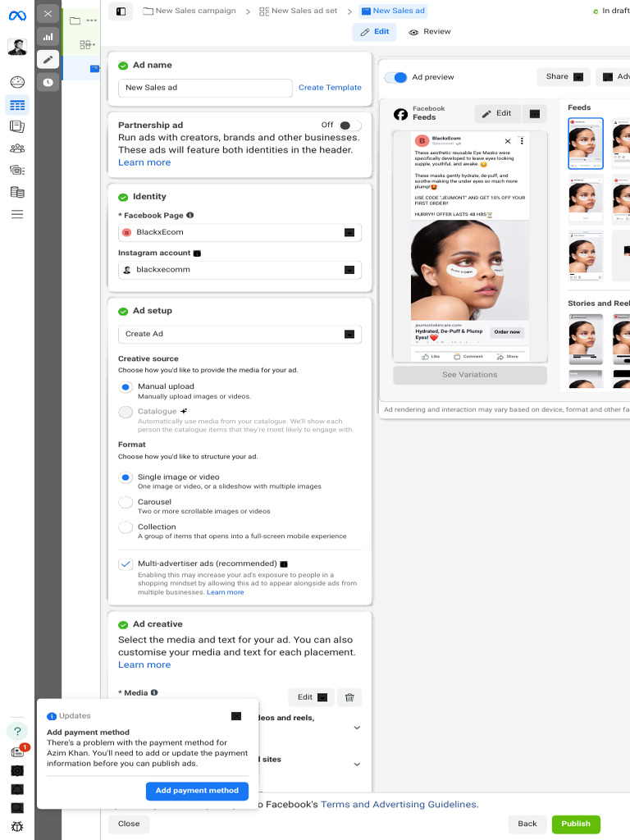Select ad set grid icon in tree
The height and width of the screenshot is (840, 630).
(85, 45)
